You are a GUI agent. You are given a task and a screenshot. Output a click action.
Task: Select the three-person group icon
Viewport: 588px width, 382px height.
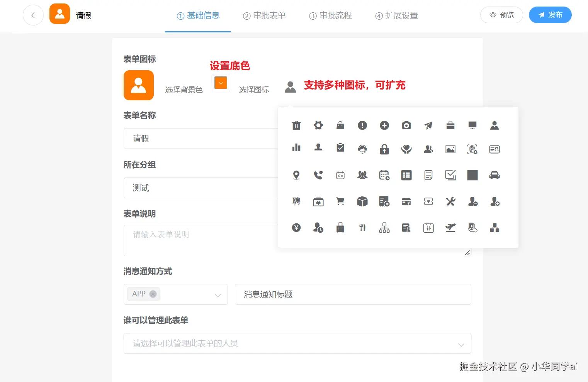coord(362,175)
